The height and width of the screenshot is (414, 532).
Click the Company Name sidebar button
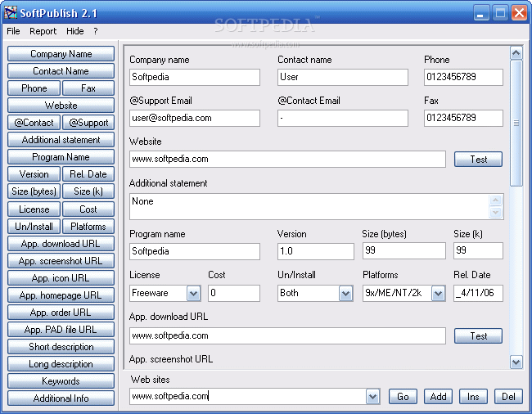coord(61,54)
